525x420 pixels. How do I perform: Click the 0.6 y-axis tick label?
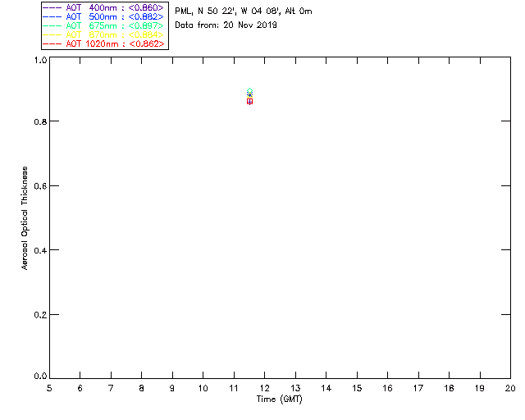pyautogui.click(x=40, y=186)
